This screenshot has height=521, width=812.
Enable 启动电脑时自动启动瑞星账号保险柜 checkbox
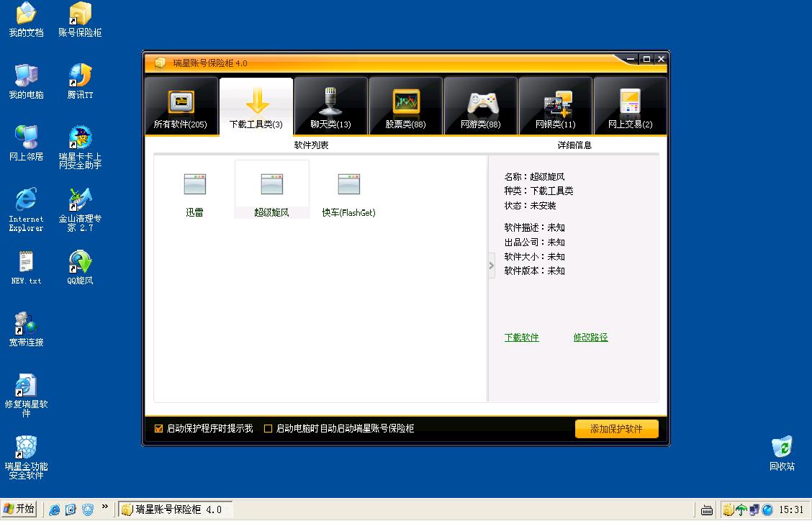pos(269,429)
